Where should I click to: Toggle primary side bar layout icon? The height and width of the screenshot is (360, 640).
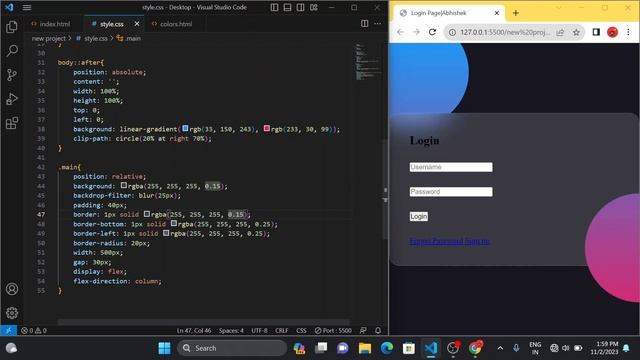point(274,7)
